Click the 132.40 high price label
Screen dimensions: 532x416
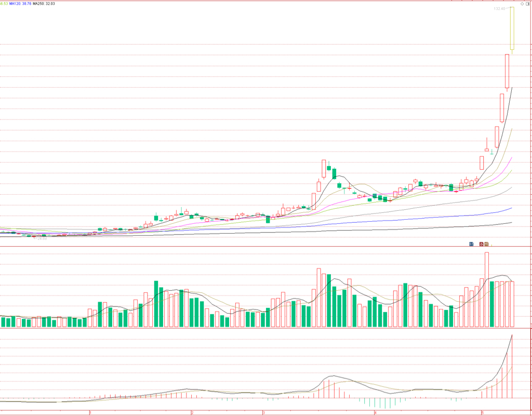[499, 8]
